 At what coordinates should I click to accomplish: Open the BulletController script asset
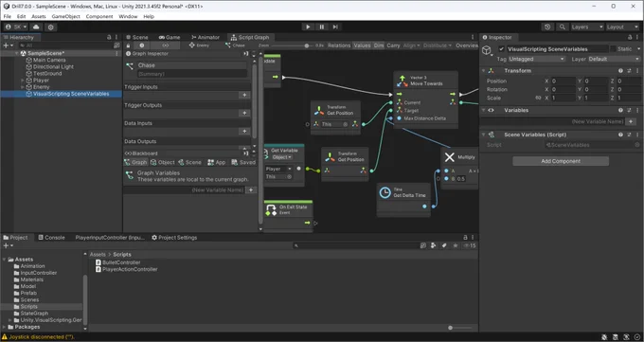tap(117, 262)
